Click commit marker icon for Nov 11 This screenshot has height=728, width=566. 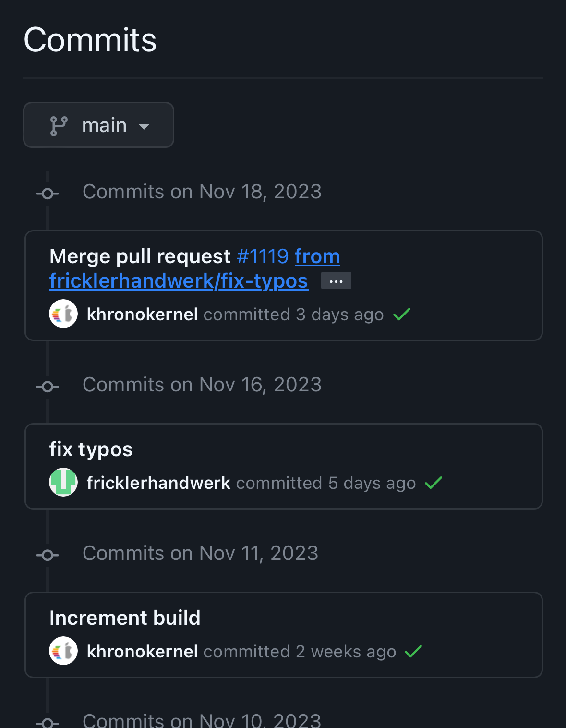pos(48,556)
